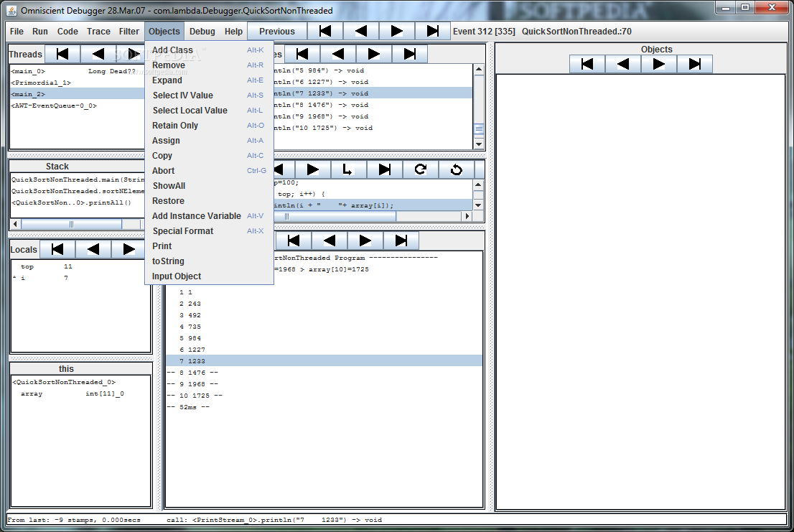The image size is (794, 532).
Task: Open the Debug menu
Action: coord(202,32)
